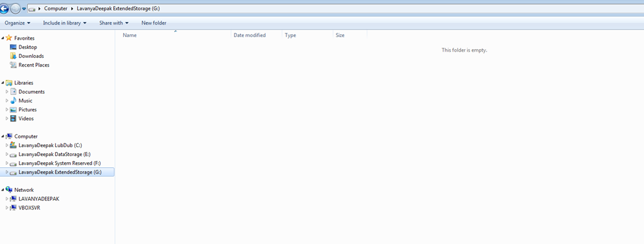Expand the VBOXSVR network computer
644x244 pixels.
[x=7, y=208]
